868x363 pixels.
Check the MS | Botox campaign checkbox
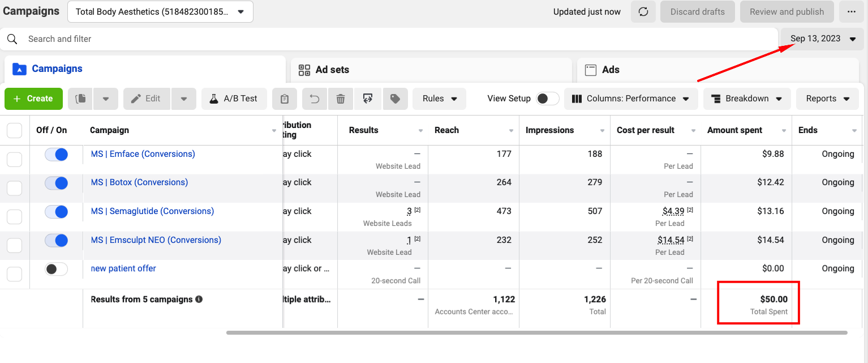(14, 188)
